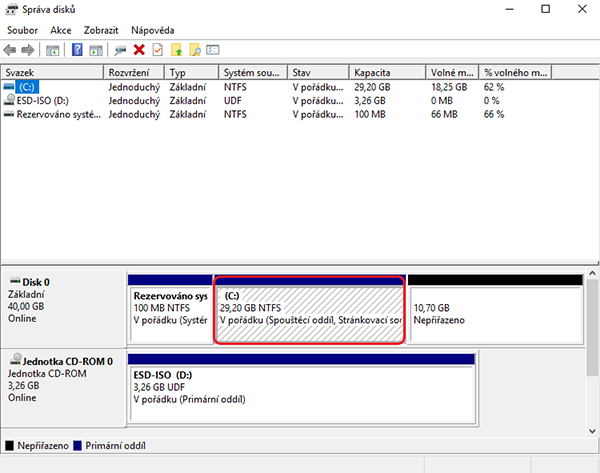Viewport: 600px width, 473px height.
Task: Open the Zobrazit menu
Action: (x=101, y=30)
